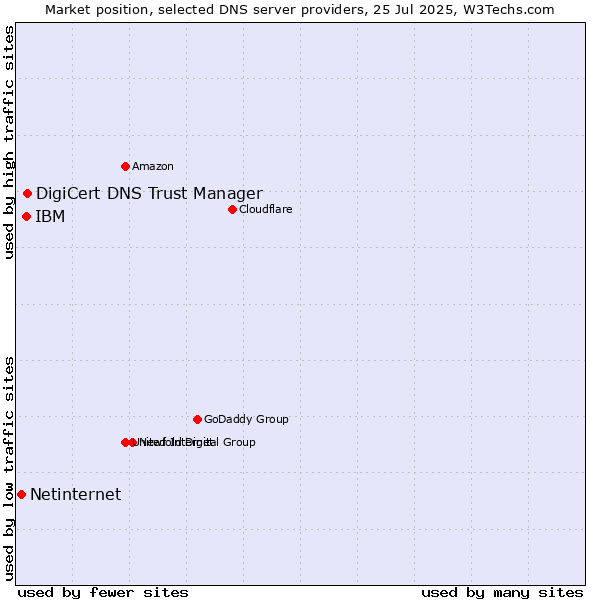Select the Netinternet red data point
Screen dimensions: 600x600
tap(22, 494)
